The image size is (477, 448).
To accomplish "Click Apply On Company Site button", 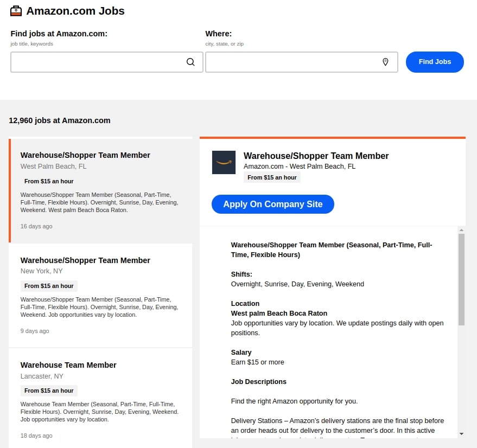I will pyautogui.click(x=273, y=204).
